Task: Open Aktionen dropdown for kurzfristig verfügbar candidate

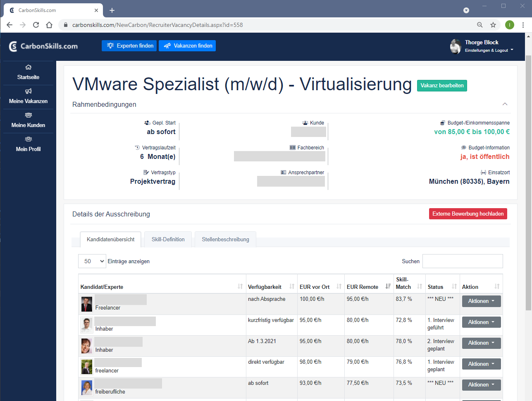Action: tap(481, 322)
